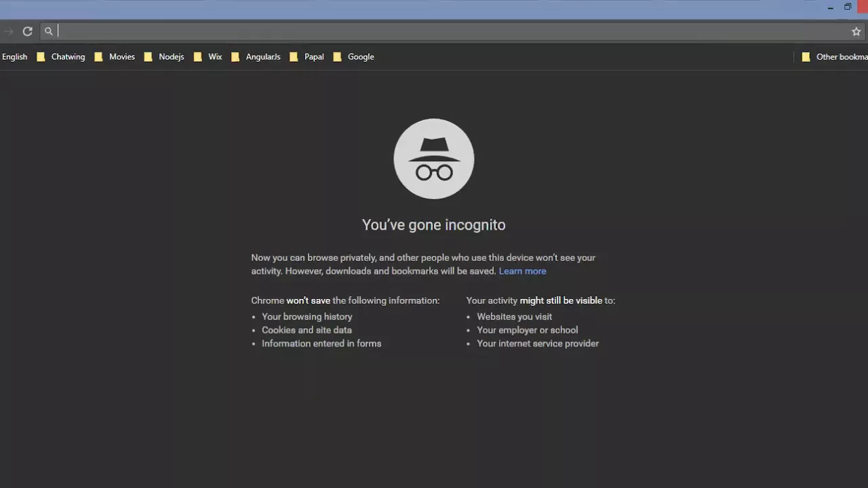Viewport: 868px width, 488px height.
Task: Click the forward navigation arrow
Action: point(8,31)
